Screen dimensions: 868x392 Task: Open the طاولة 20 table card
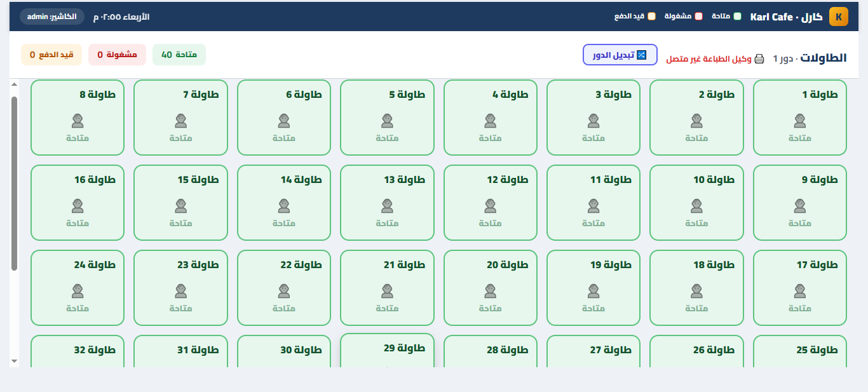(491, 288)
